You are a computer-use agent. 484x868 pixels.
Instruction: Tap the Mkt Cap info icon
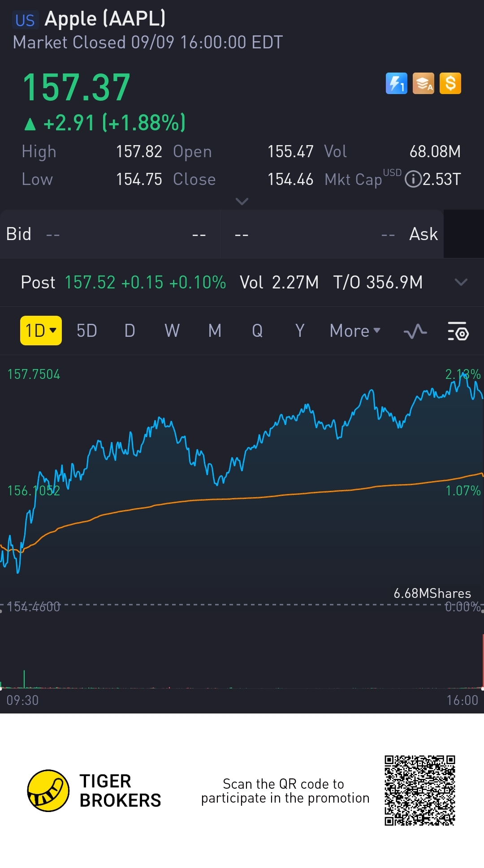[412, 180]
